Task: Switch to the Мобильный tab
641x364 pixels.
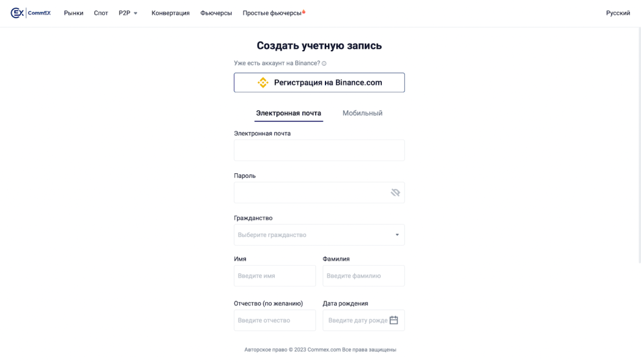Action: [362, 113]
